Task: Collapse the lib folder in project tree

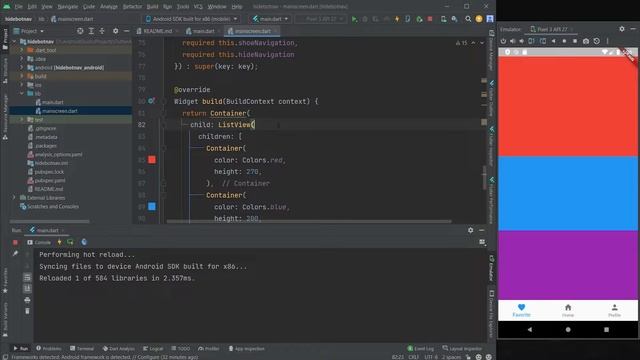Action: [22, 93]
